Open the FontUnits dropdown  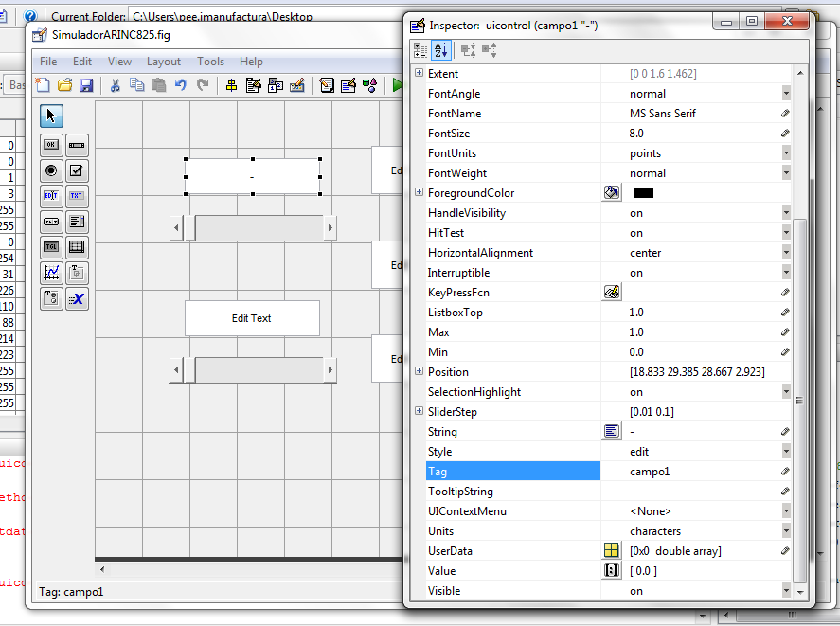coord(786,153)
